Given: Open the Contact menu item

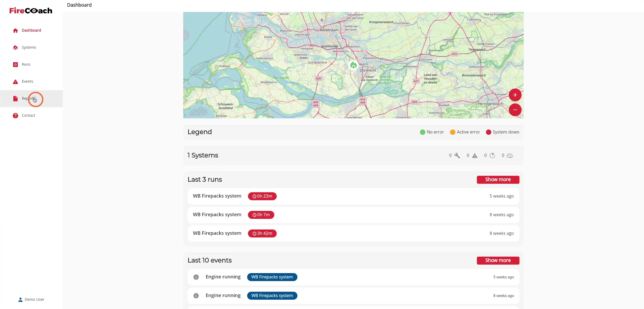Looking at the screenshot, I should point(31,115).
